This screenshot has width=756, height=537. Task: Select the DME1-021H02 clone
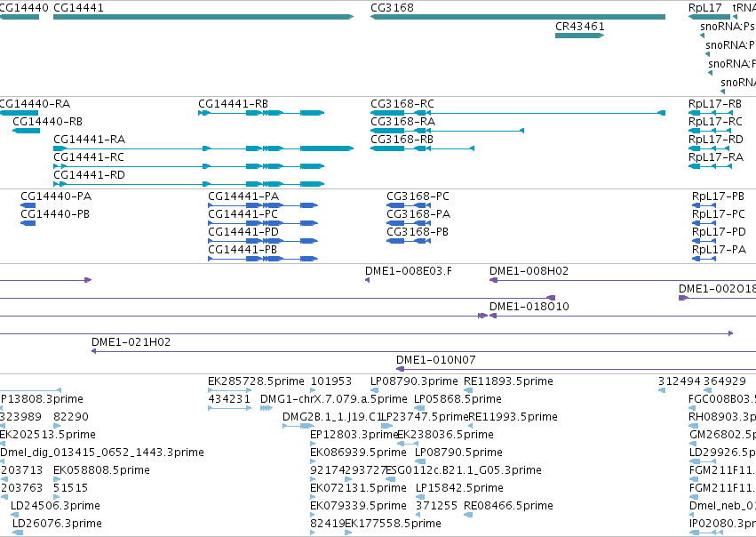click(424, 351)
